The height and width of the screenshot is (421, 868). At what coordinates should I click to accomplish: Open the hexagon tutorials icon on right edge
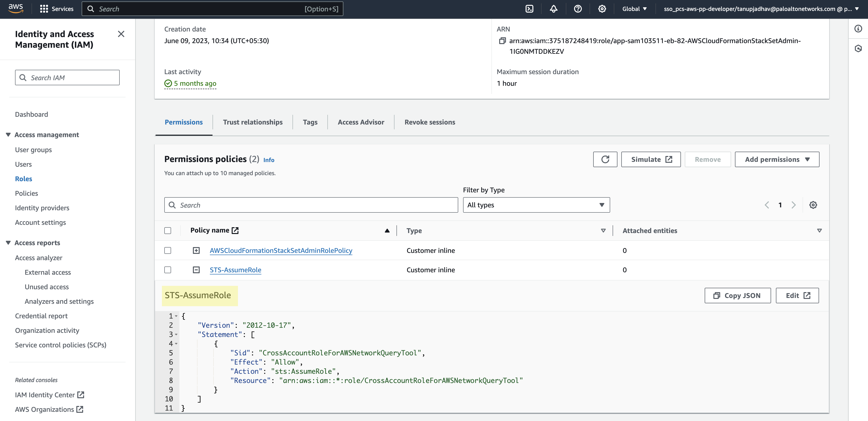click(858, 48)
